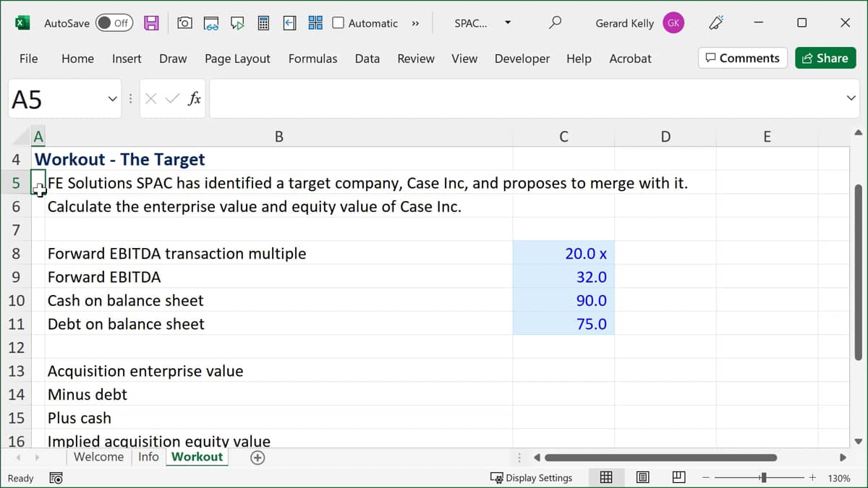The width and height of the screenshot is (868, 488).
Task: Switch to Page Break Preview icon
Action: (x=678, y=477)
